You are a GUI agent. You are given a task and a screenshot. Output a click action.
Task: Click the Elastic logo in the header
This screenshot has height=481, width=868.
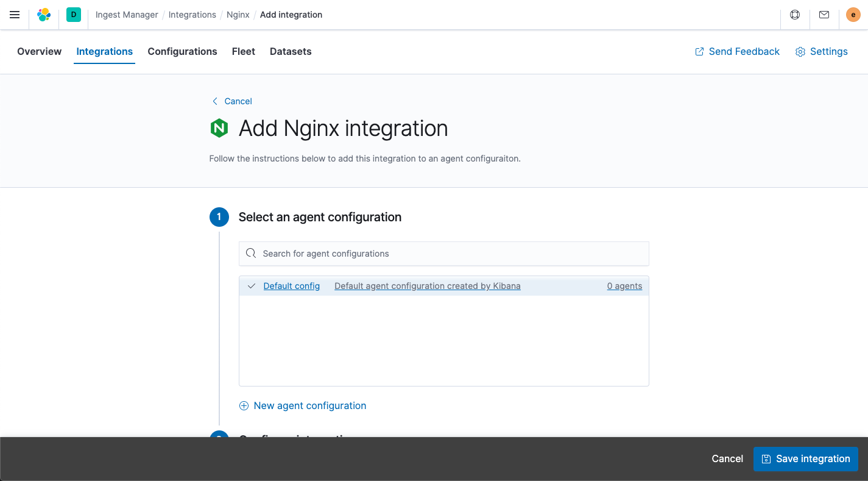click(43, 15)
